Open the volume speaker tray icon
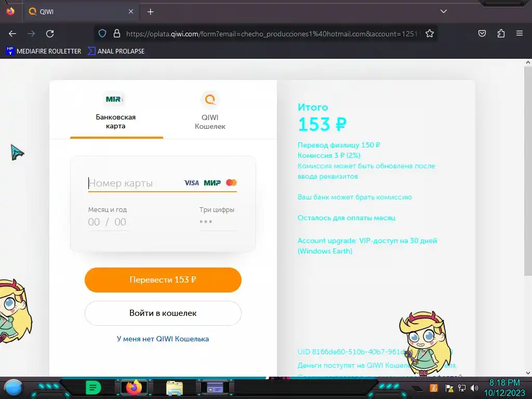This screenshot has width=532, height=399. pyautogui.click(x=474, y=388)
